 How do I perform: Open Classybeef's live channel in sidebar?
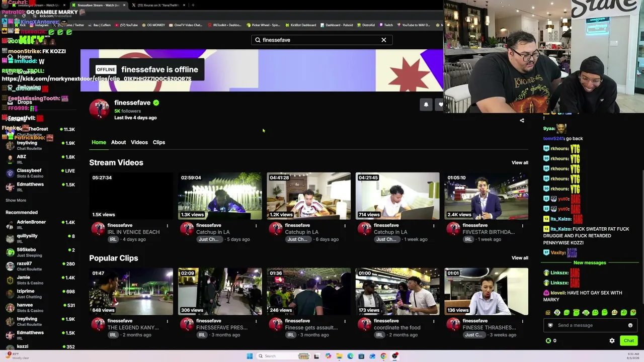(x=40, y=173)
